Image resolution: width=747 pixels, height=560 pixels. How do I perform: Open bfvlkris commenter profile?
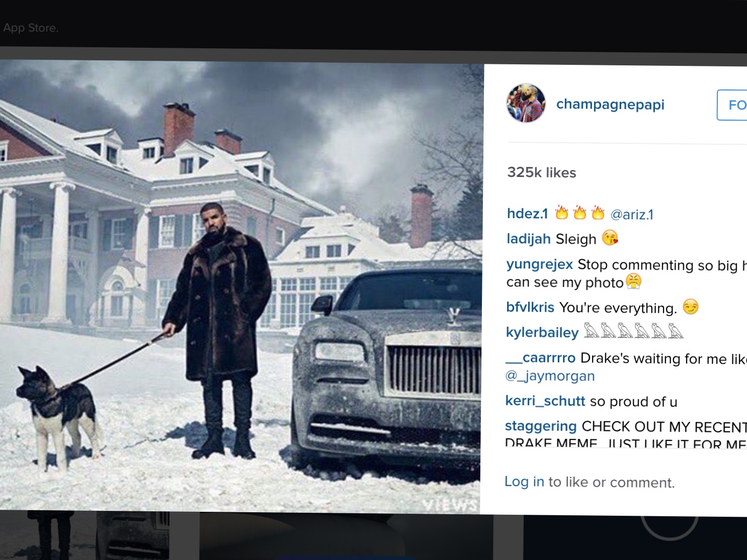[530, 307]
